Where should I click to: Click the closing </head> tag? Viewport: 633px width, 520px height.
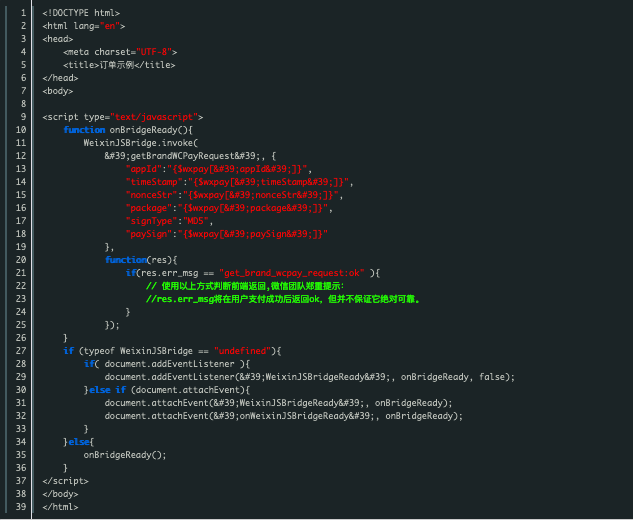tap(60, 78)
